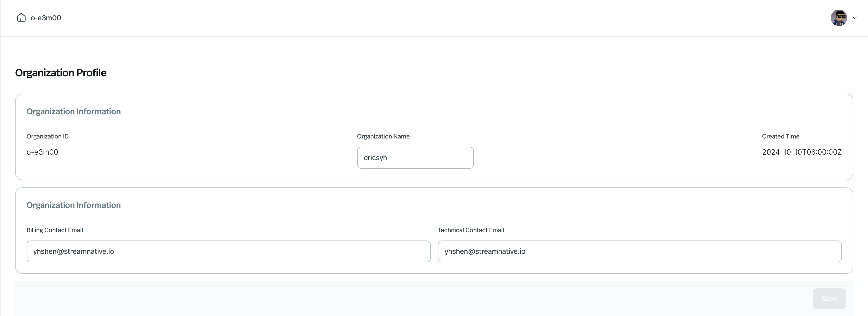The width and height of the screenshot is (868, 316).
Task: Focus the Billing Contact Email field
Action: (x=228, y=251)
